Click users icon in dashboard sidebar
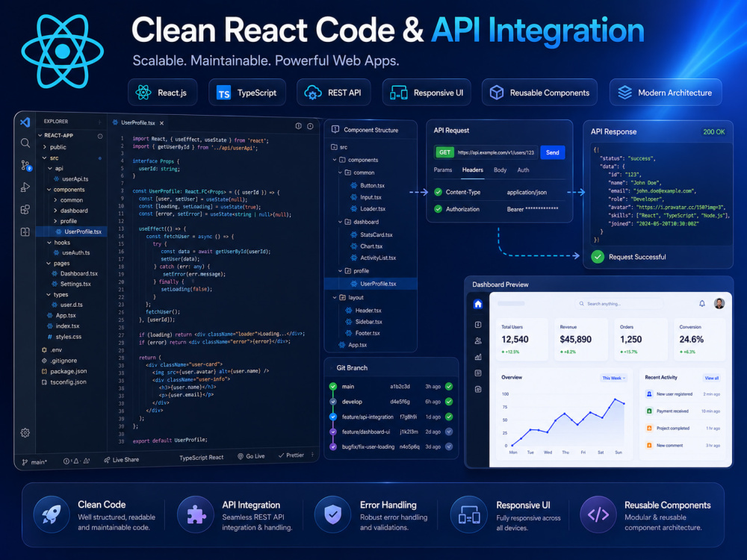Image resolution: width=747 pixels, height=560 pixels. pos(478,341)
